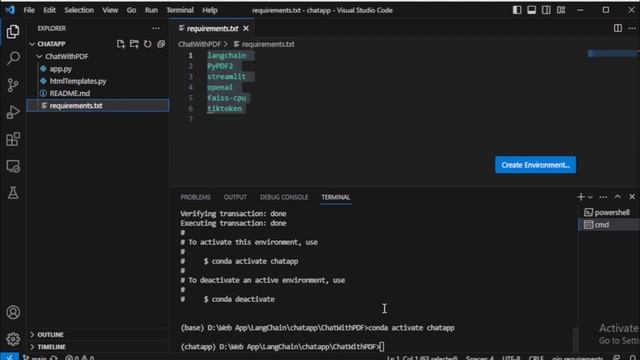Click the langchain line in editor
640x360 pixels.
tap(227, 55)
